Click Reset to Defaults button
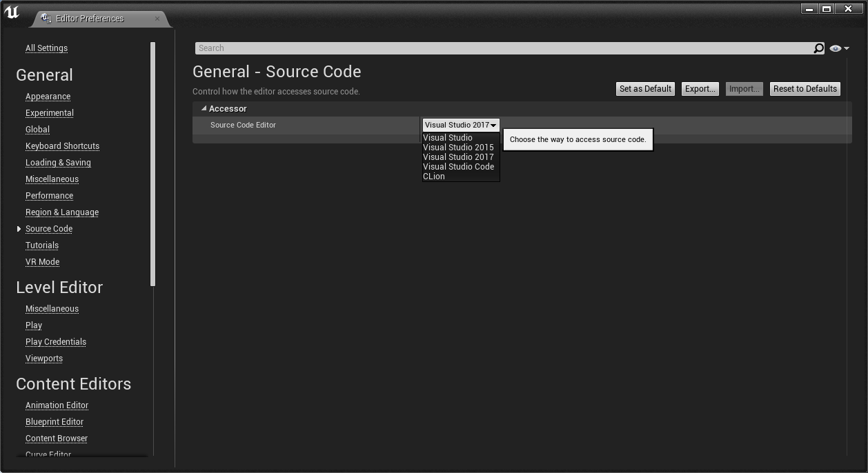868x473 pixels. click(805, 89)
